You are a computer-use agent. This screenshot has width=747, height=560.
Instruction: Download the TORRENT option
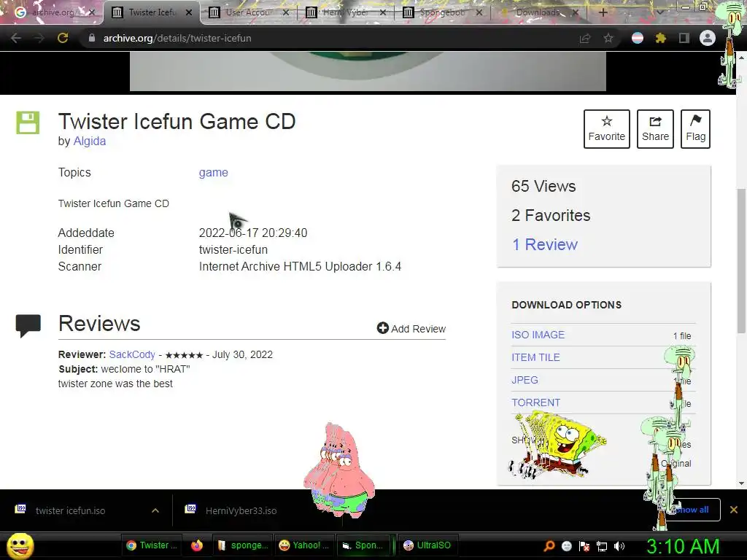(535, 402)
